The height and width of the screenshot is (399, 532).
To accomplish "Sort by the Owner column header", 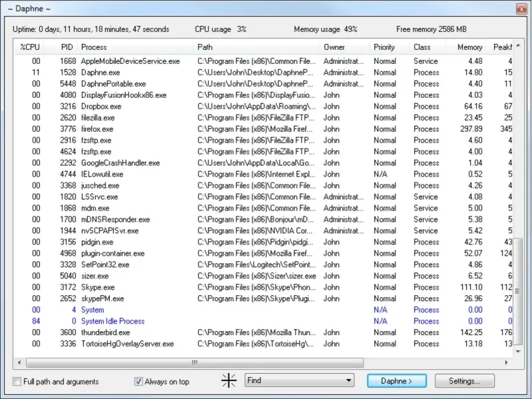I will click(344, 47).
